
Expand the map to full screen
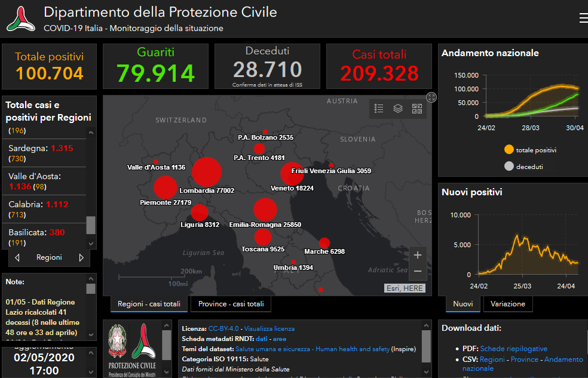click(x=431, y=97)
